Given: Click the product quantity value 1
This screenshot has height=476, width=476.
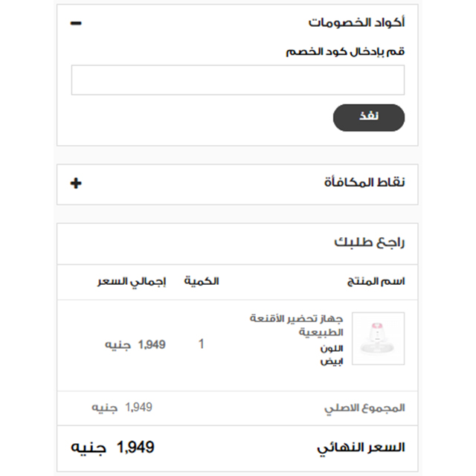Looking at the screenshot, I should (201, 344).
